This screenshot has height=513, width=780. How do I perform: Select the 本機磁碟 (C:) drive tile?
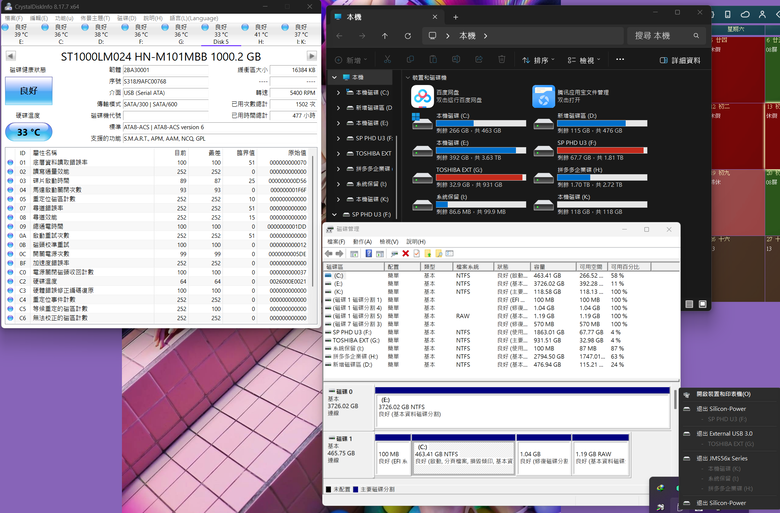469,123
